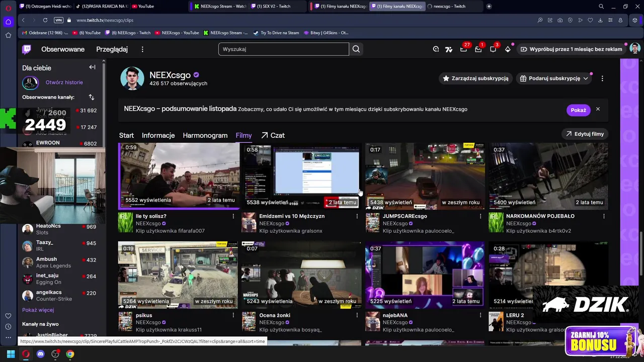Image resolution: width=644 pixels, height=362 pixels.
Task: Open Discord from the Windows taskbar
Action: [41, 354]
